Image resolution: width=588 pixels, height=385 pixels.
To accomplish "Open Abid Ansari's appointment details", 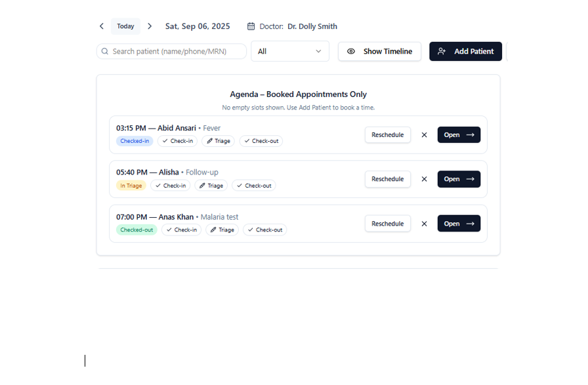I will coord(459,134).
